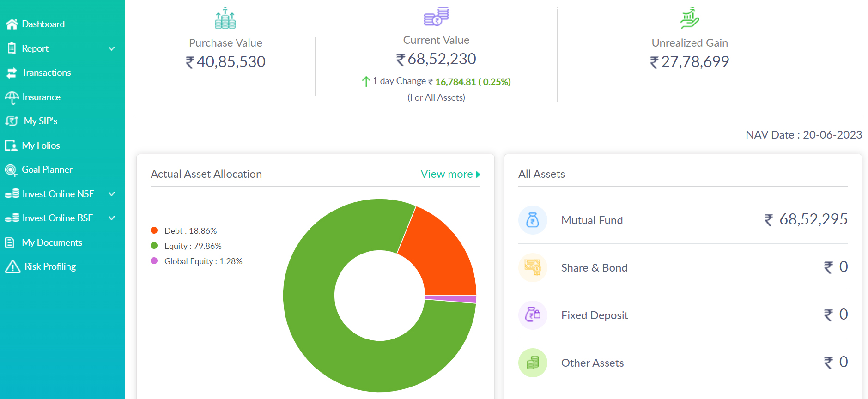Click the My SIP's rupee icon
This screenshot has height=399, width=868.
(x=12, y=121)
